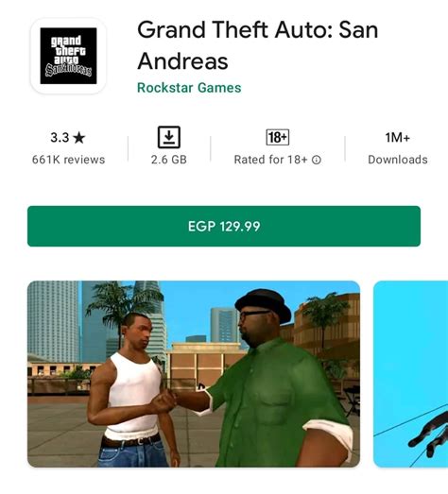Image resolution: width=448 pixels, height=494 pixels.
Task: Open the Rockstar Games developer page
Action: [189, 88]
